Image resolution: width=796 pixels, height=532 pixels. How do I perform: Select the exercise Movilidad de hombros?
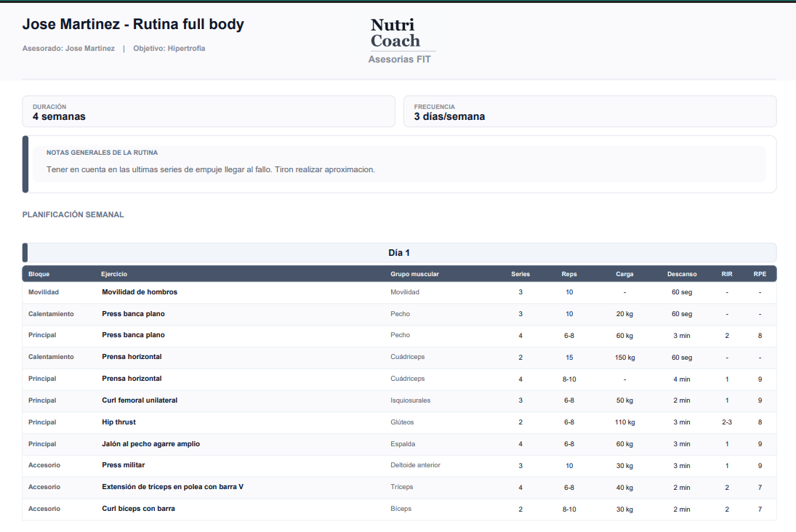coord(140,292)
